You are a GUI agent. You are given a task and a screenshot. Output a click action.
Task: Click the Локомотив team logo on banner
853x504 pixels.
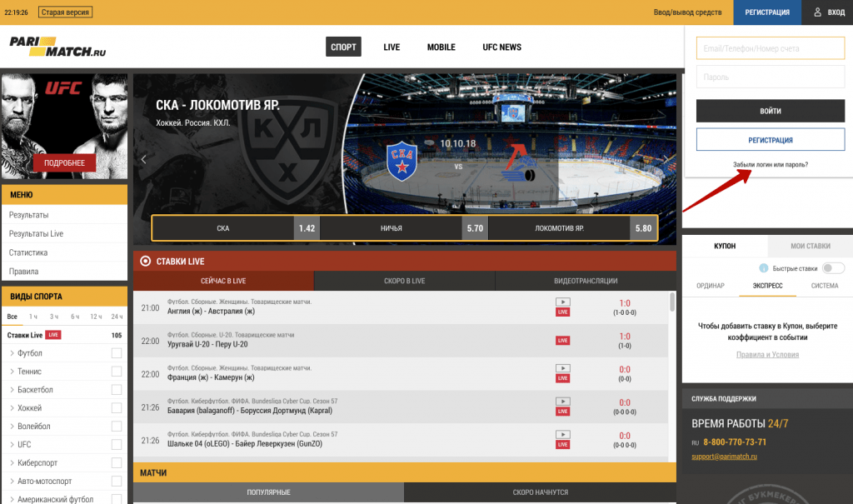[x=517, y=162]
